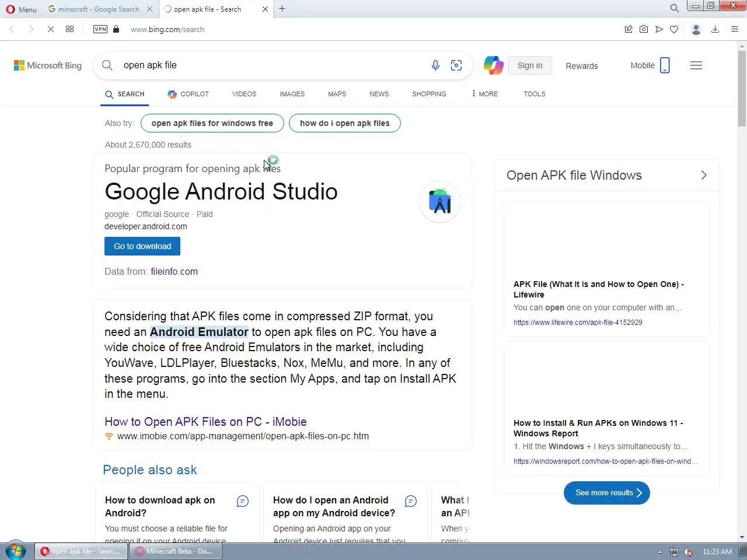Select the VIDEOS search tab
The height and width of the screenshot is (560, 747).
244,94
